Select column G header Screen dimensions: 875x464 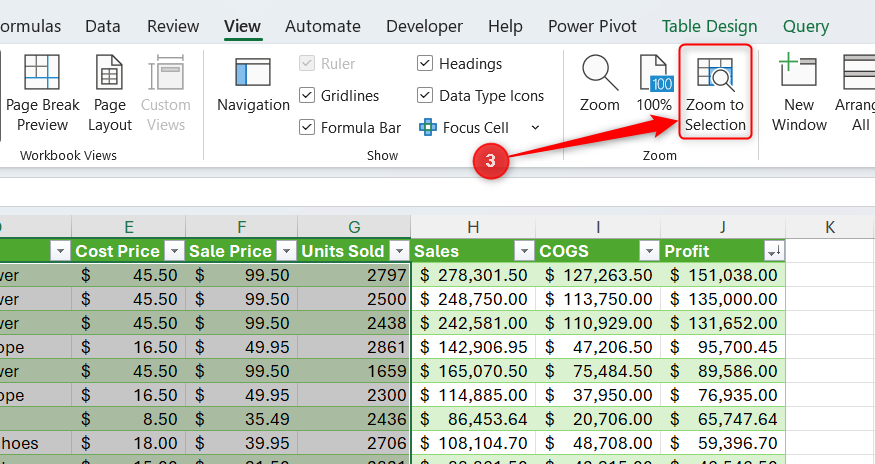click(x=354, y=227)
